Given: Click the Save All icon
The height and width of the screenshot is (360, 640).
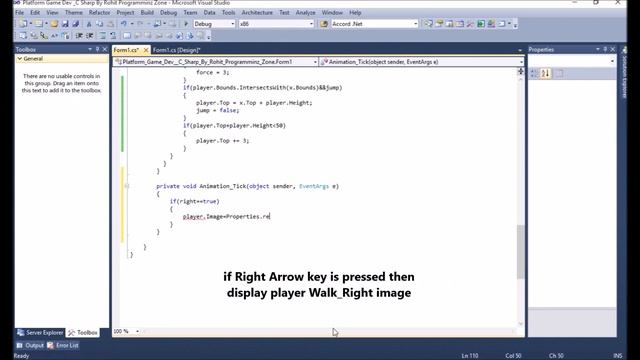Looking at the screenshot, I should (76, 24).
